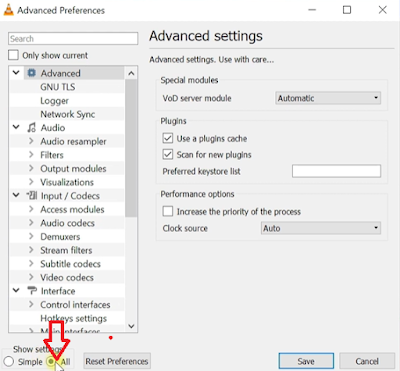Select Video codecs tree entry
400x371 pixels.
[67, 277]
